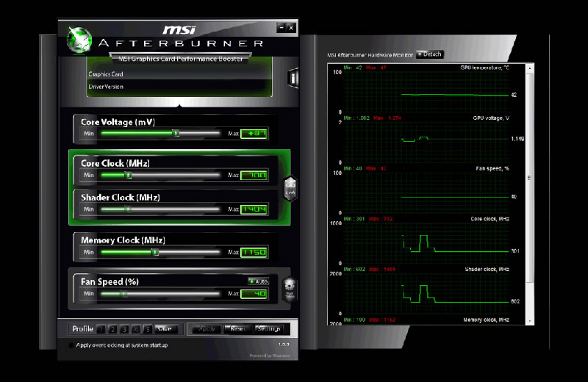Click the Core Voltage +87 value field

pyautogui.click(x=254, y=134)
